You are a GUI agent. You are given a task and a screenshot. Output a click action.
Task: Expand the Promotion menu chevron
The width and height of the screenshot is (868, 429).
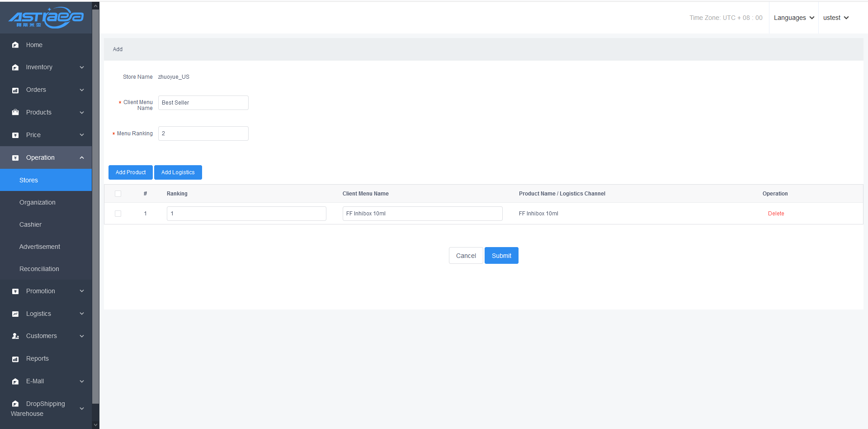point(82,291)
